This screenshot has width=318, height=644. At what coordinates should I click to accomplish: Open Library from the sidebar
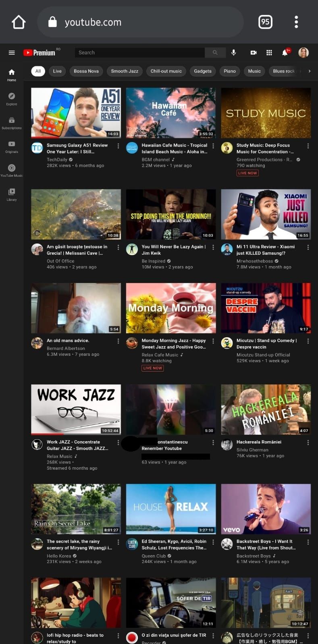tap(12, 194)
